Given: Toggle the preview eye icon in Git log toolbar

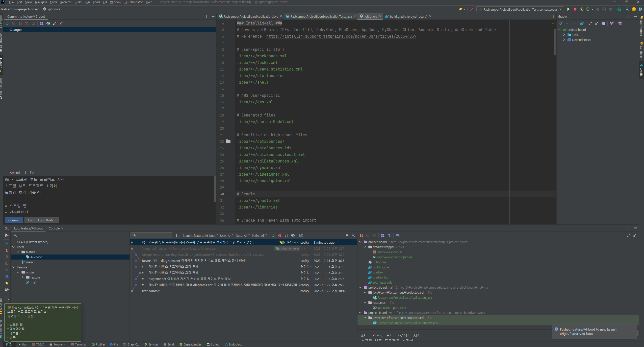Looking at the screenshot, I should (x=293, y=235).
